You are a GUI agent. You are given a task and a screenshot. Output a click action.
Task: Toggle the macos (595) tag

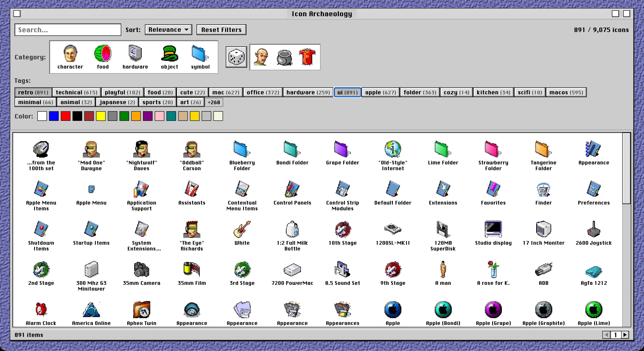point(566,92)
